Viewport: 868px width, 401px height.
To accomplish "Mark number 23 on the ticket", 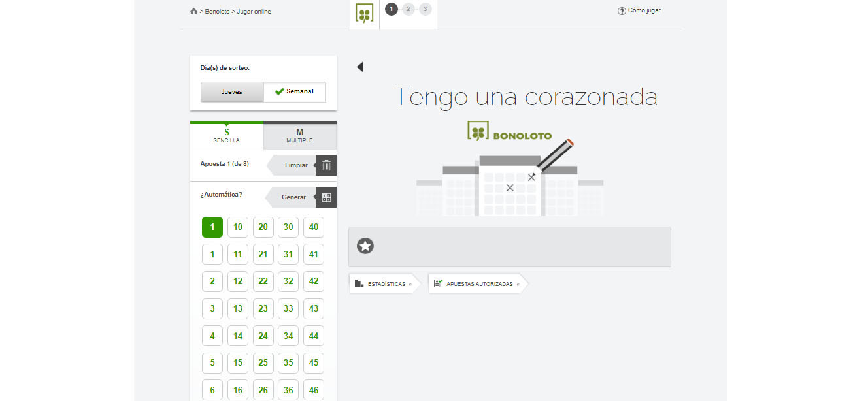I will pos(263,309).
